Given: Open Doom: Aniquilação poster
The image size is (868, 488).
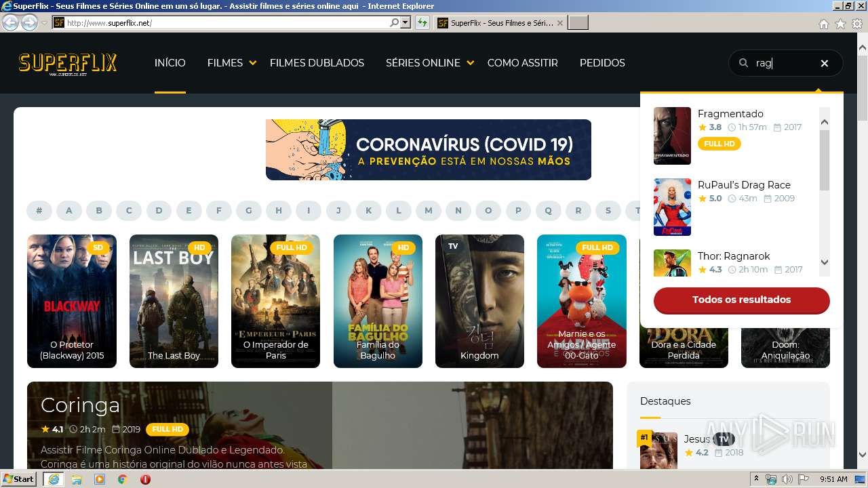Looking at the screenshot, I should [785, 349].
